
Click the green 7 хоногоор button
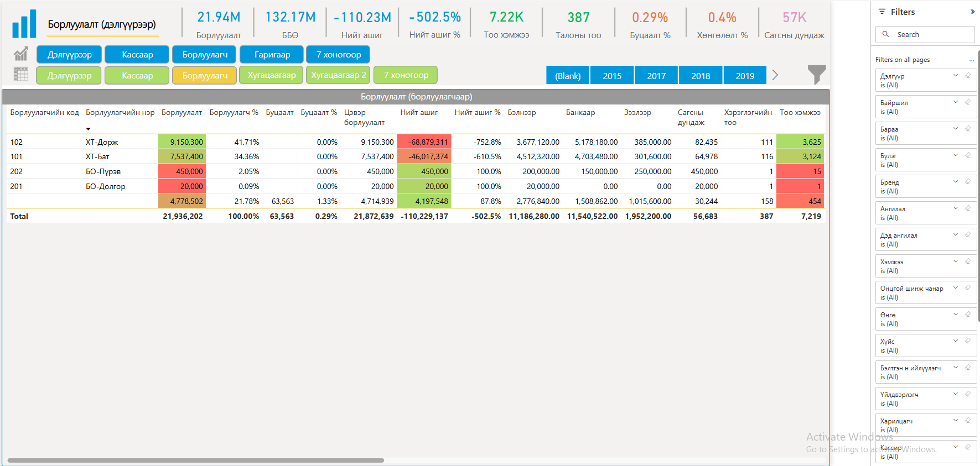[406, 75]
